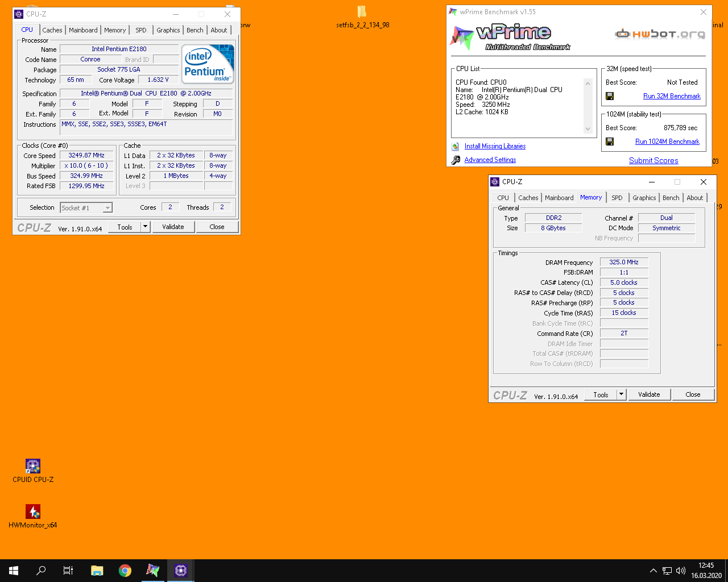Open Task View in taskbar
The image size is (728, 582).
[x=68, y=571]
